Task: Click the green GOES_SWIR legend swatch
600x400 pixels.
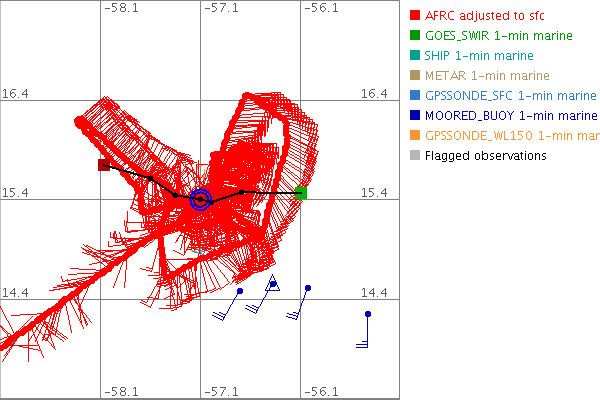Action: pos(415,36)
